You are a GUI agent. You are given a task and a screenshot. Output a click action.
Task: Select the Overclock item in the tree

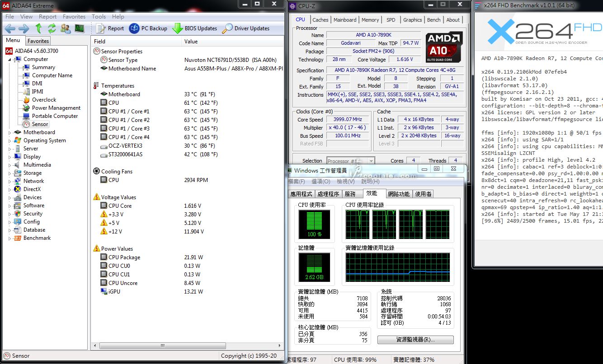point(44,100)
